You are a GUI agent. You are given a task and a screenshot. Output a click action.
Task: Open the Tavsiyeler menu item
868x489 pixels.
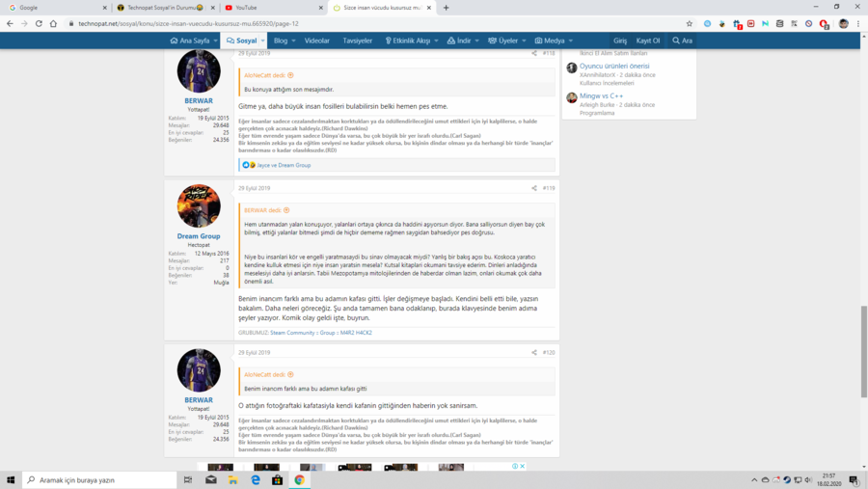tap(358, 41)
